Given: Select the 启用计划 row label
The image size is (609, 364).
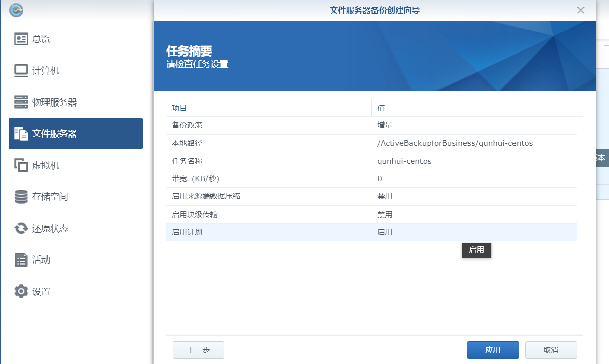Looking at the screenshot, I should pos(187,232).
